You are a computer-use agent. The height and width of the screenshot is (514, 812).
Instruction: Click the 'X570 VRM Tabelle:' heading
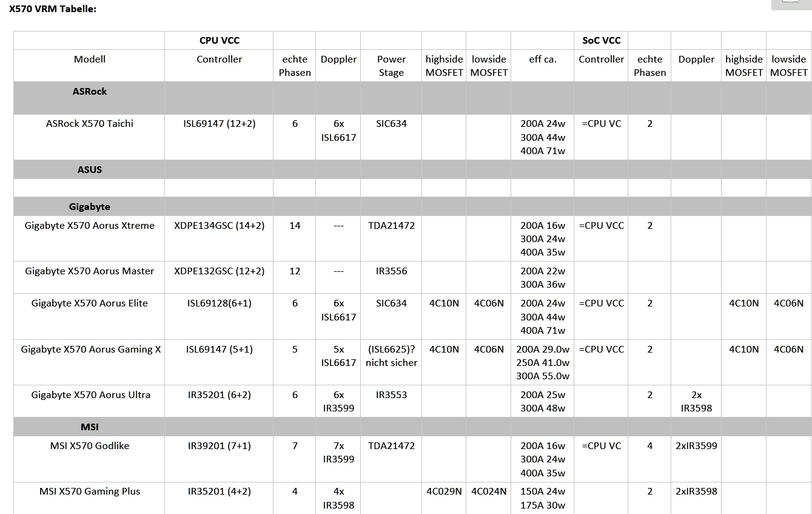[53, 9]
